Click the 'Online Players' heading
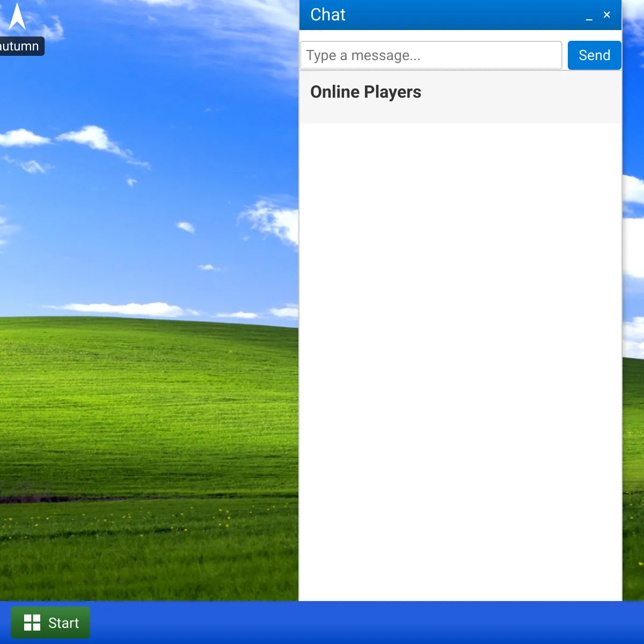644x644 pixels. click(x=365, y=92)
